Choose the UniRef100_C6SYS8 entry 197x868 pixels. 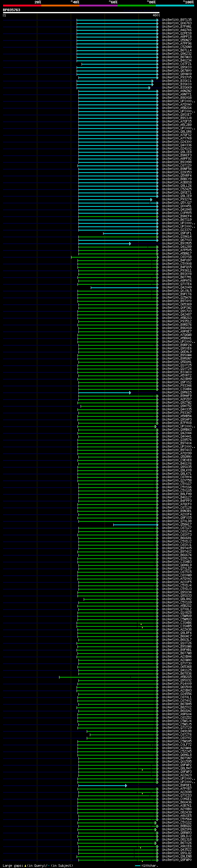177,257
